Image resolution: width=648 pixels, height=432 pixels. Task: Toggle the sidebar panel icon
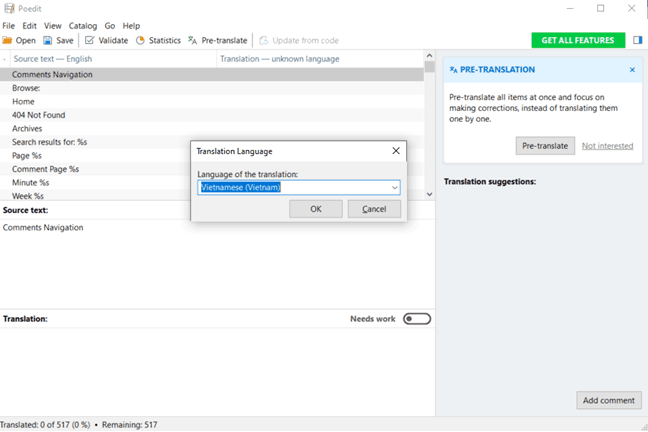(x=638, y=40)
